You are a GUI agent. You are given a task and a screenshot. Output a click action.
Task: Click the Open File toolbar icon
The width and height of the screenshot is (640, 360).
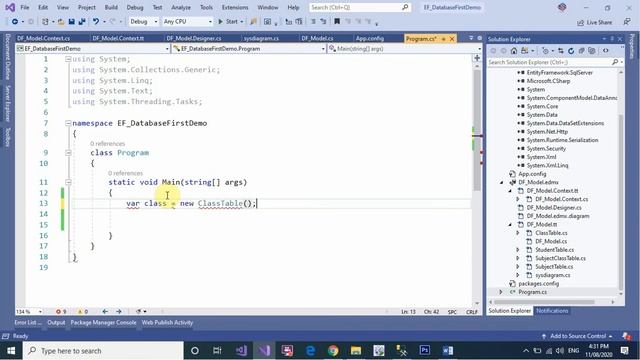[x=61, y=22]
